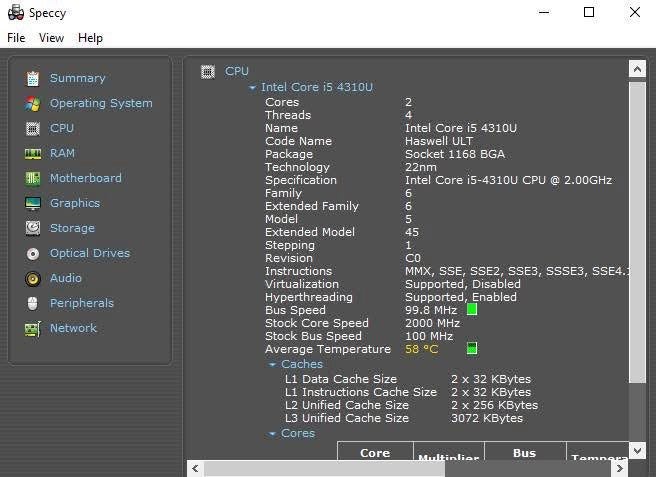
Task: Show the Motherboard section
Action: click(86, 178)
